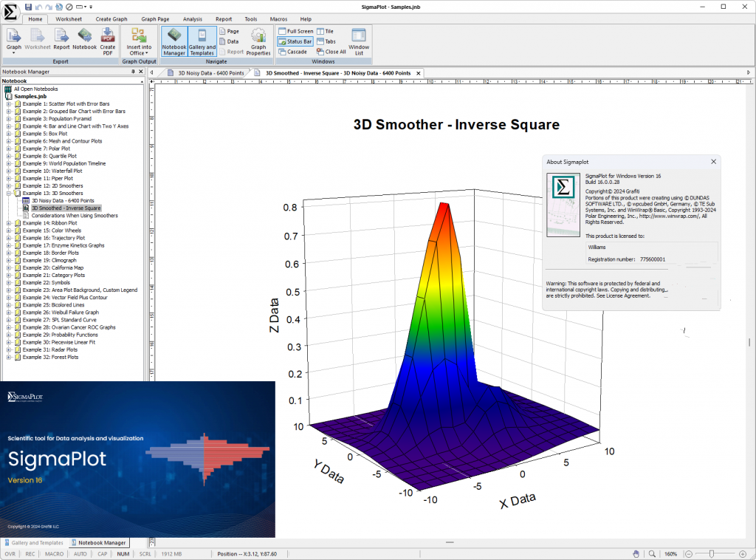
Task: Select Example 28: Ovarian Cancer ROC Graphs
Action: click(69, 327)
